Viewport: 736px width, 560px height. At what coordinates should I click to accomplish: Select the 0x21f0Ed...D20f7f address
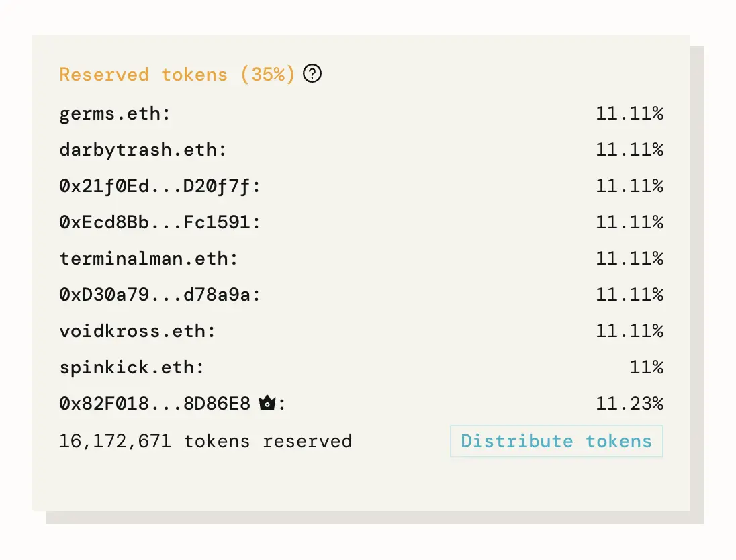pyautogui.click(x=161, y=186)
